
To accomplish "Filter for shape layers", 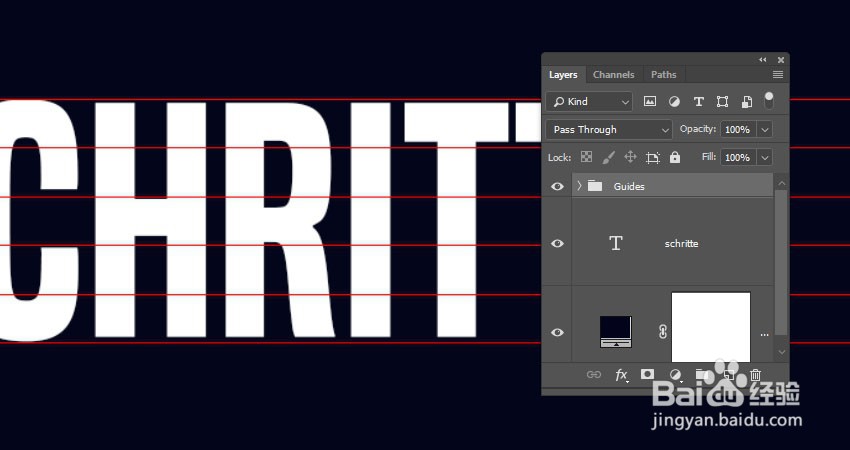I will pos(722,101).
